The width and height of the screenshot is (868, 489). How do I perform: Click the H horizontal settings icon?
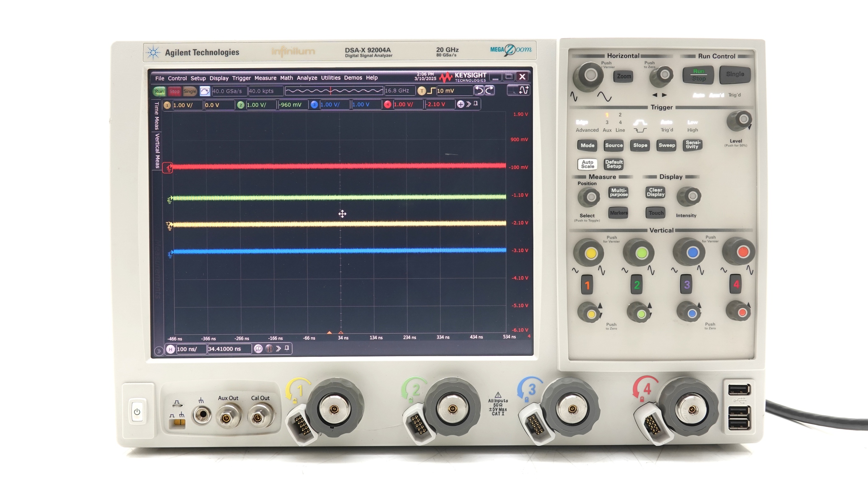point(171,349)
